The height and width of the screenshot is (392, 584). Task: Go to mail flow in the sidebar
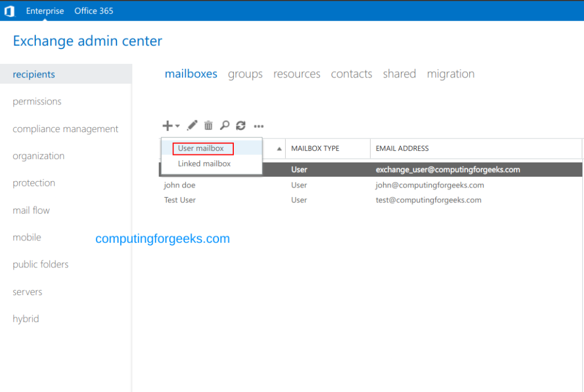(31, 210)
